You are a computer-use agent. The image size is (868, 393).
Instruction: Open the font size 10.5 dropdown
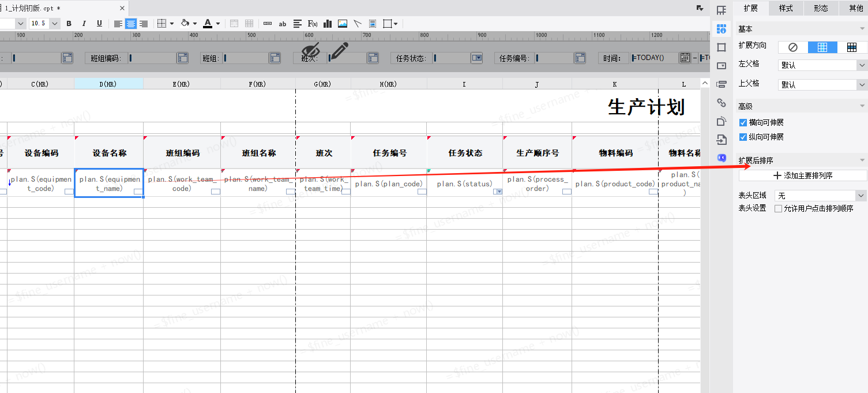(x=55, y=24)
